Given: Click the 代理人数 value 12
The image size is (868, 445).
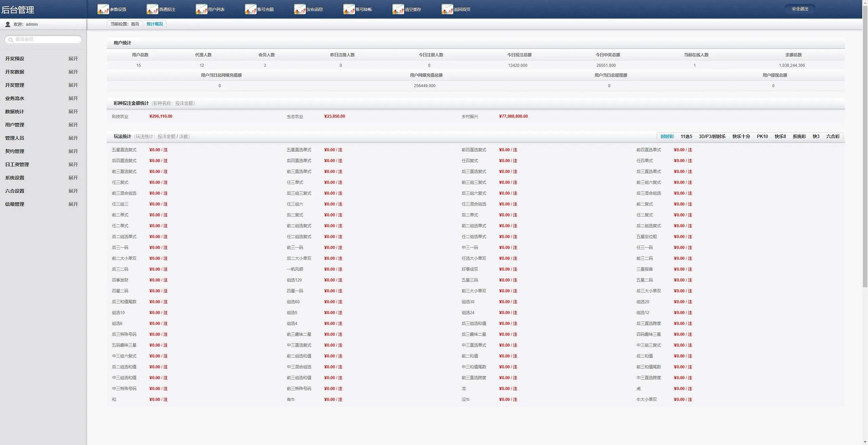Looking at the screenshot, I should coord(202,65).
